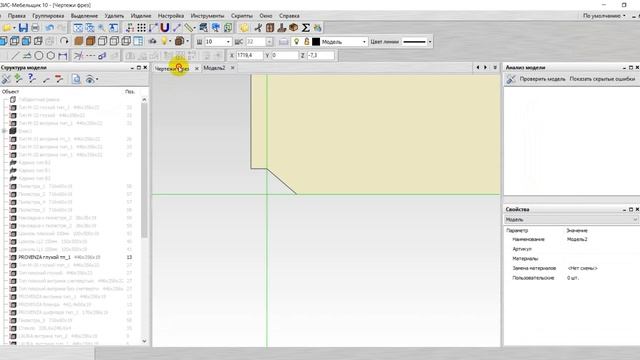
Task: Click the Sigma summary icon
Action: [306, 28]
